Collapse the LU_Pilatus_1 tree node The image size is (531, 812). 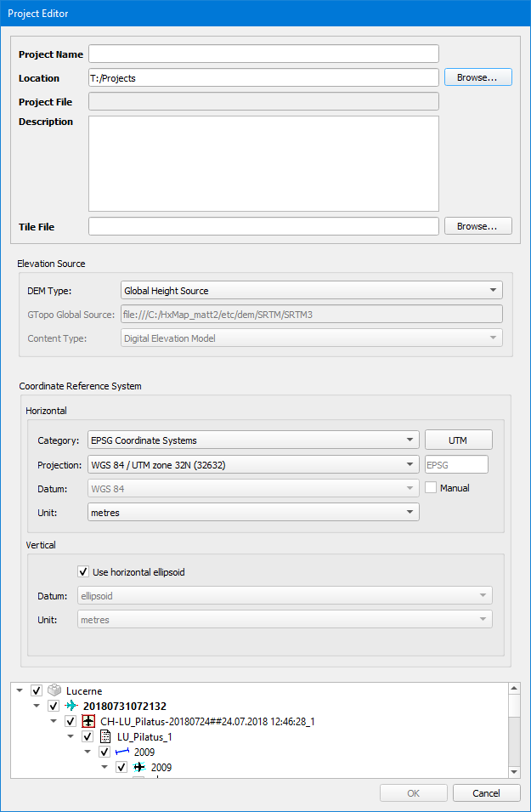pos(71,736)
